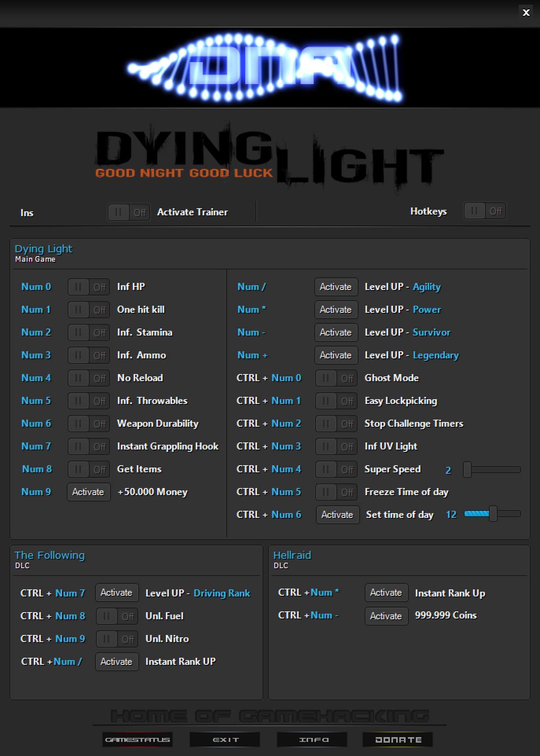
Task: Click the Exit button
Action: tap(225, 739)
